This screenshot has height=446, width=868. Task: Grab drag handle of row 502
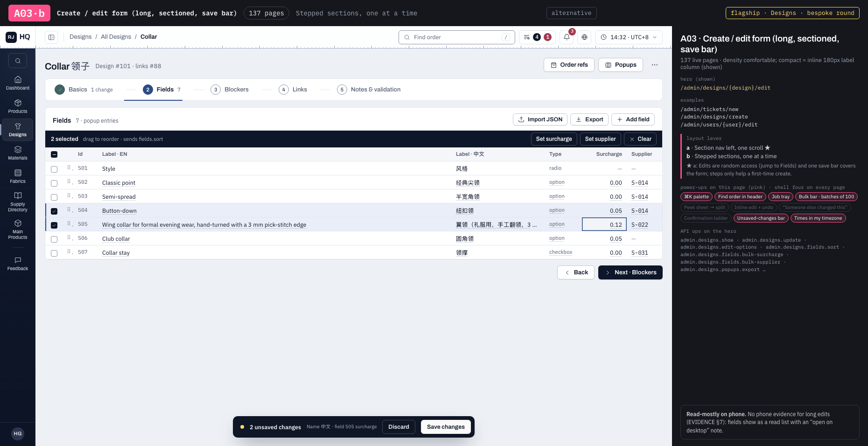pyautogui.click(x=69, y=182)
